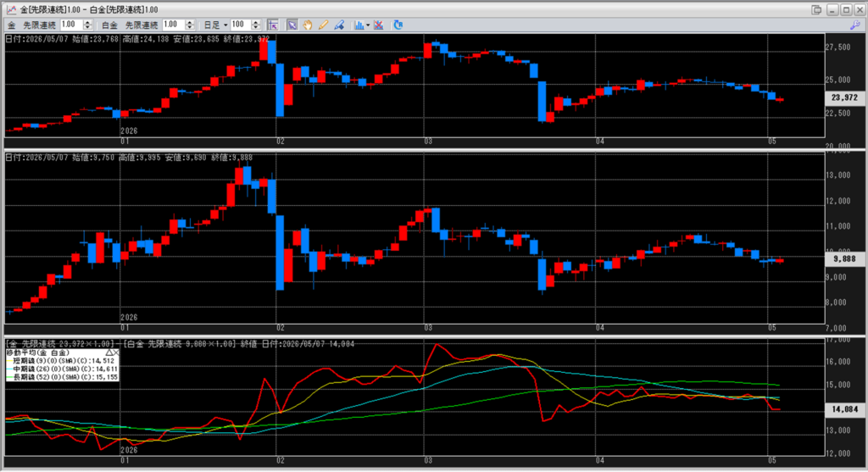Select the gold 先限連続 contract label

pos(39,25)
